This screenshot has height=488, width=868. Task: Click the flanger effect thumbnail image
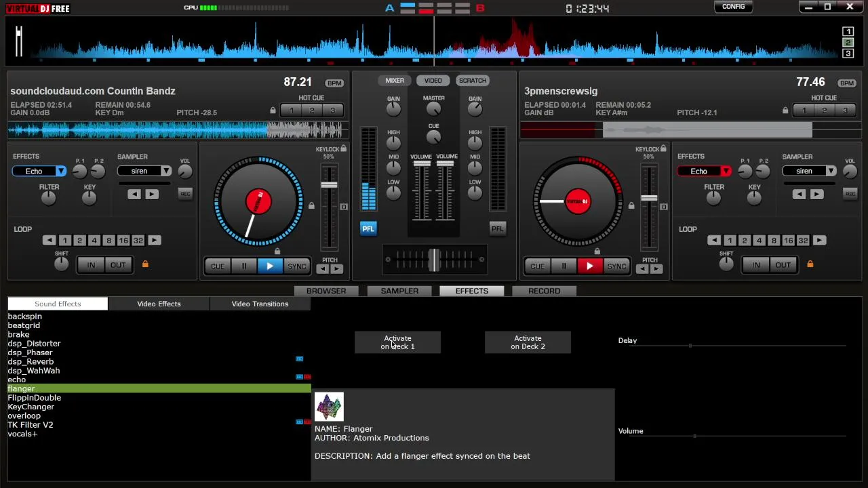click(329, 407)
